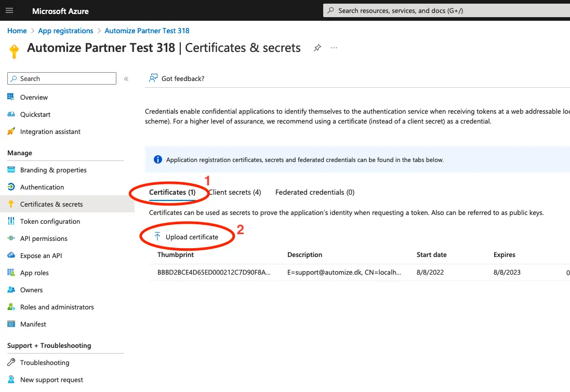Open the Token configuration section
The image size is (570, 392).
pyautogui.click(x=50, y=221)
